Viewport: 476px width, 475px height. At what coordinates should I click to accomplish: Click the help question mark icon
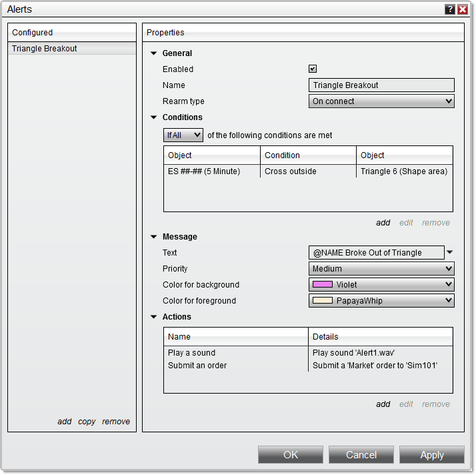[450, 9]
